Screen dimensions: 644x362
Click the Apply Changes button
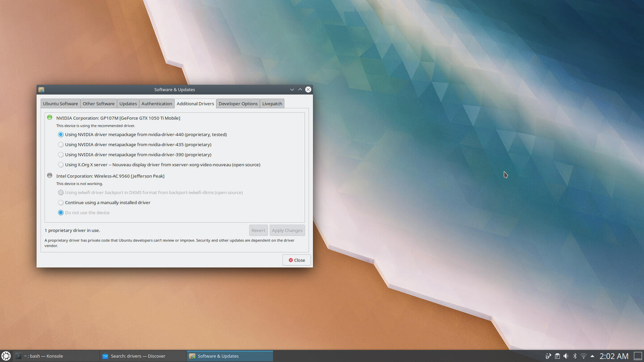(x=287, y=230)
